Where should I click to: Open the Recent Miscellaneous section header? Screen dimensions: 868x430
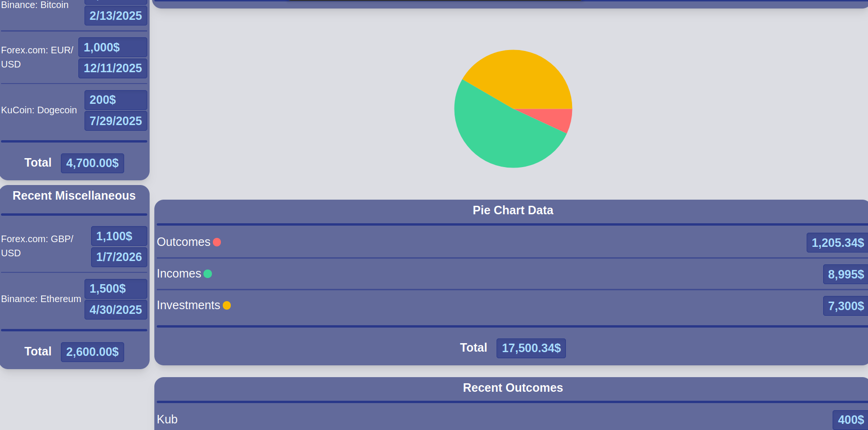coord(74,196)
